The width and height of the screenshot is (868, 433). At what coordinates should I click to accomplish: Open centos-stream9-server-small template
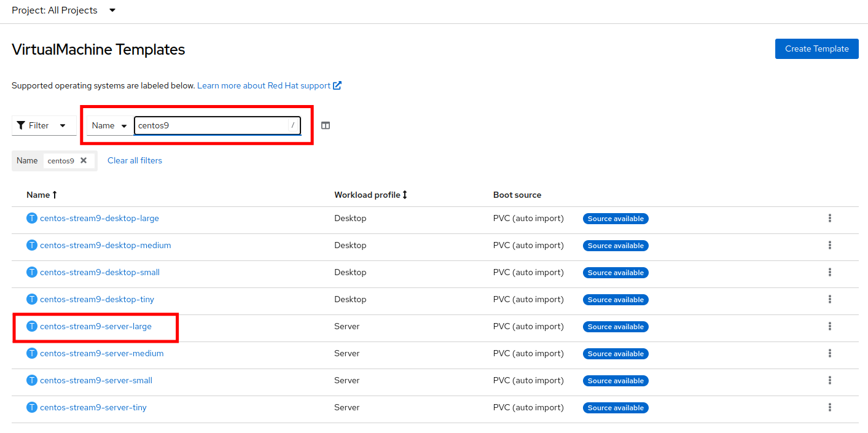click(96, 380)
